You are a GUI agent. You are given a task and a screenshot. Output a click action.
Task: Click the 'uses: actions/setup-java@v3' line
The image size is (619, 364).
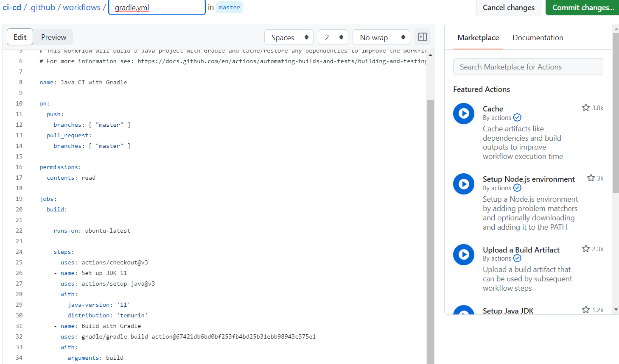(x=108, y=283)
